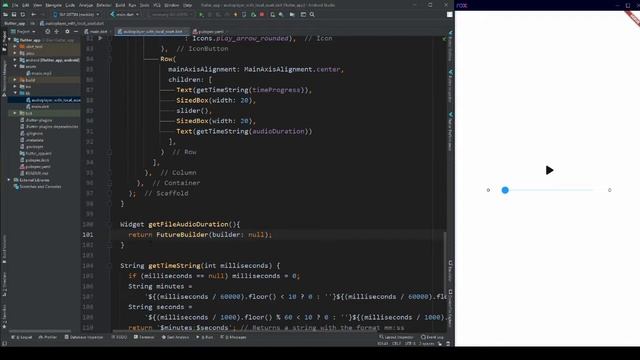Viewport: 640px width, 360px height.
Task: Expand the build folder in project tree
Action: pyautogui.click(x=15, y=80)
